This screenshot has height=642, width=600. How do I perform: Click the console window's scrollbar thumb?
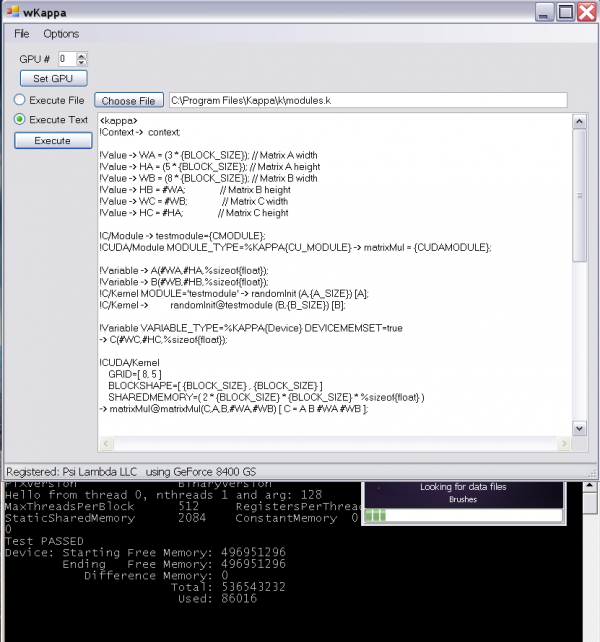pyautogui.click(x=590, y=503)
